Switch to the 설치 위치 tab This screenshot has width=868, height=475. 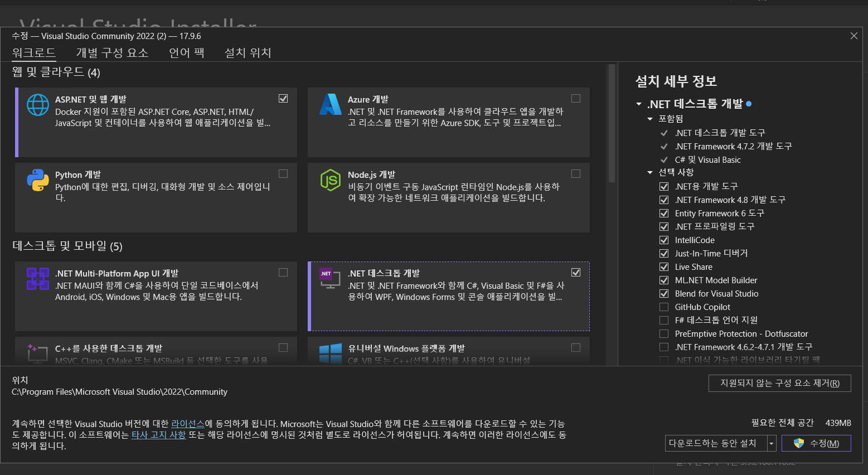[x=248, y=53]
